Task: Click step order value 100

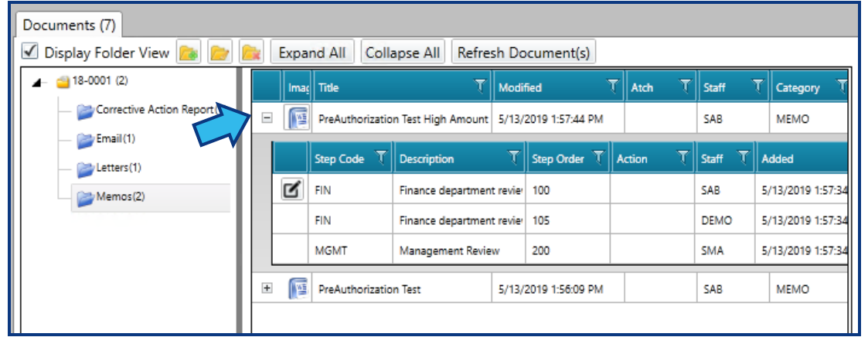Action: tap(541, 191)
